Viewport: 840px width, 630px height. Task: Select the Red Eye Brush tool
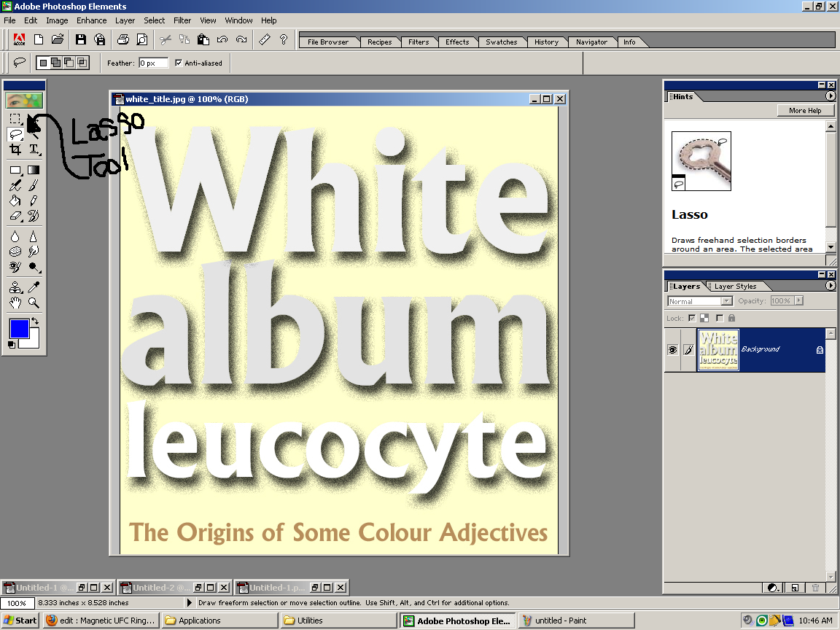15,267
